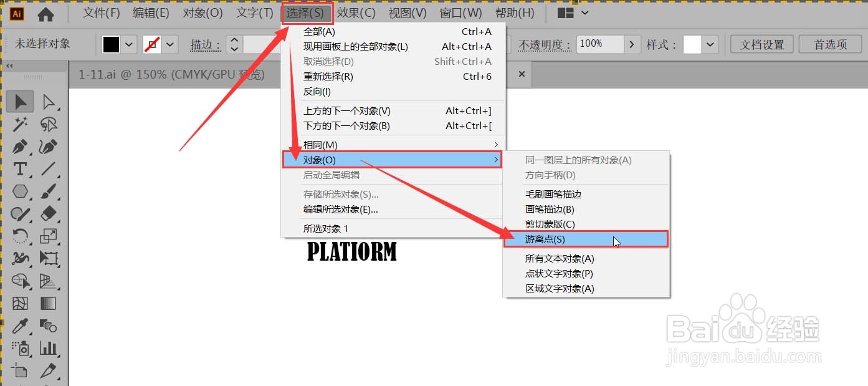The height and width of the screenshot is (386, 868).
Task: Collapse the tools panel with left chevron
Action: [x=9, y=65]
